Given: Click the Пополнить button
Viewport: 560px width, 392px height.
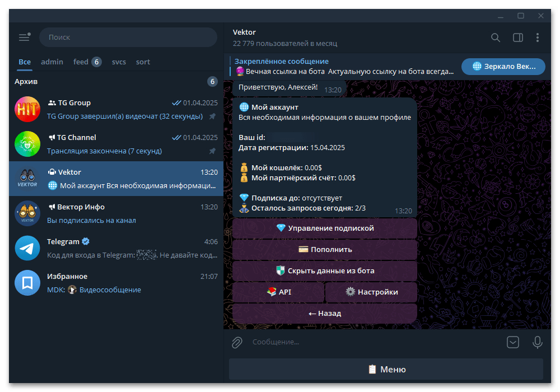Looking at the screenshot, I should (x=325, y=250).
